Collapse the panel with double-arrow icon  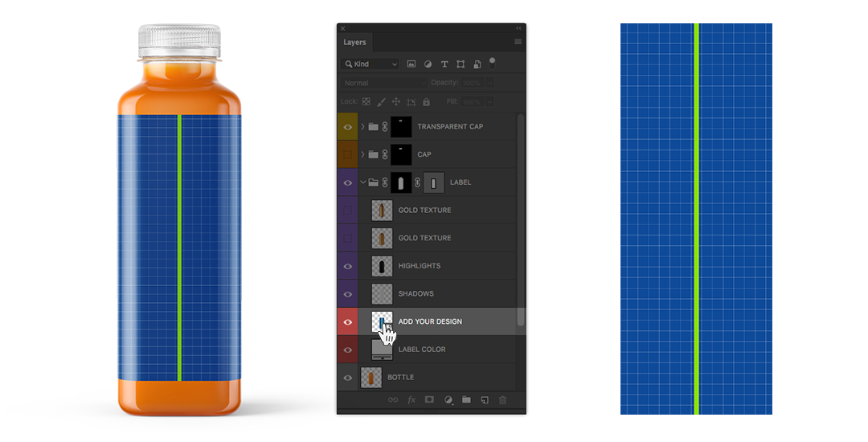click(518, 28)
